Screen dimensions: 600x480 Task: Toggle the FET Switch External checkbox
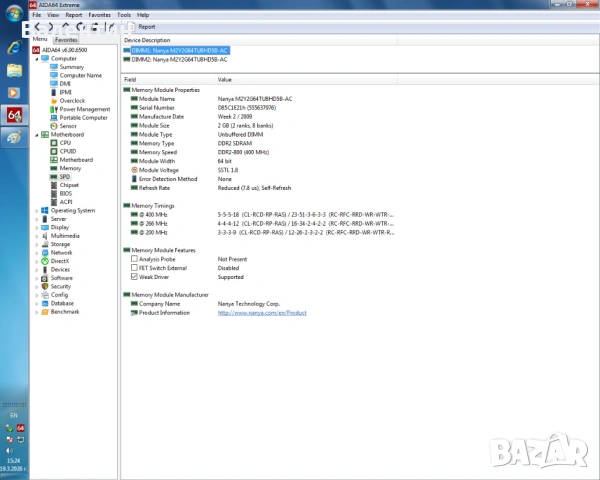[134, 268]
